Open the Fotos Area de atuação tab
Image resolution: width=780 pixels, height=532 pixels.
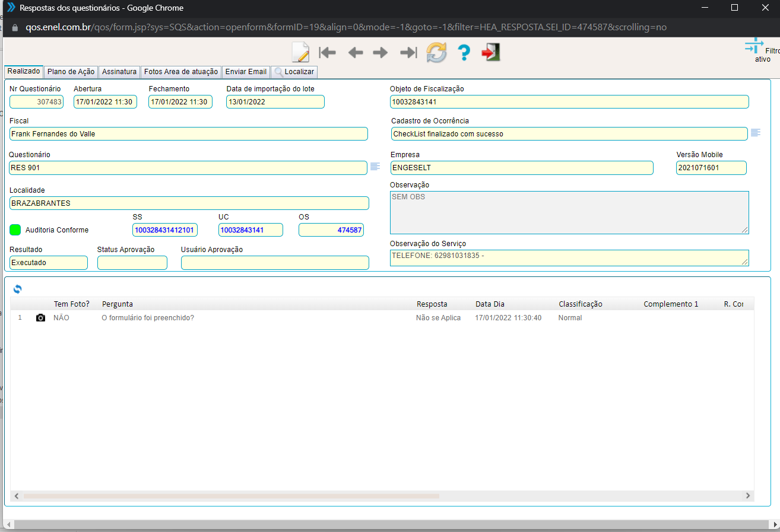point(181,72)
